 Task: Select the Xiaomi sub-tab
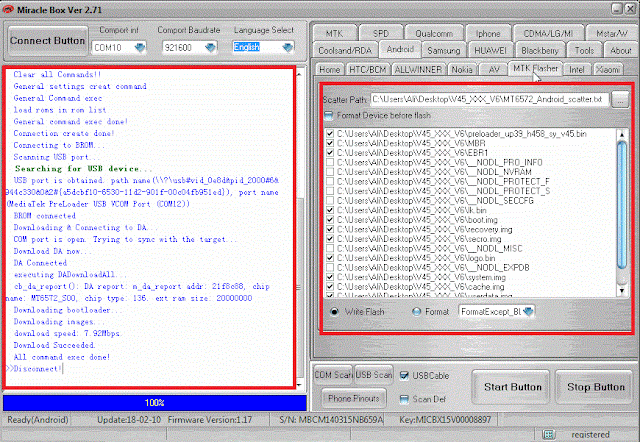coord(607,70)
